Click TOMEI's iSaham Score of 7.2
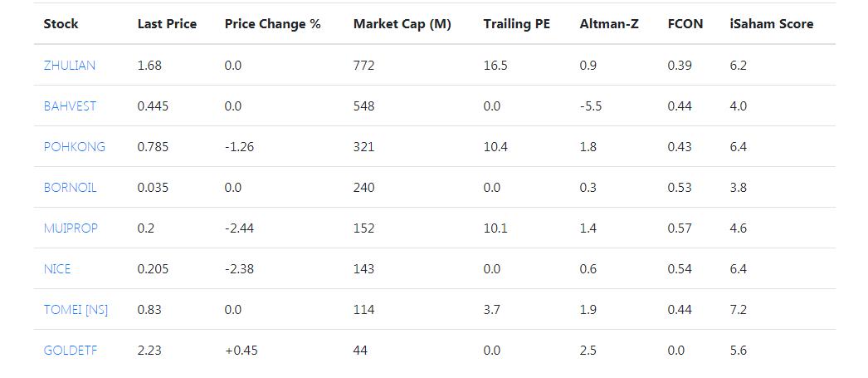 (738, 310)
